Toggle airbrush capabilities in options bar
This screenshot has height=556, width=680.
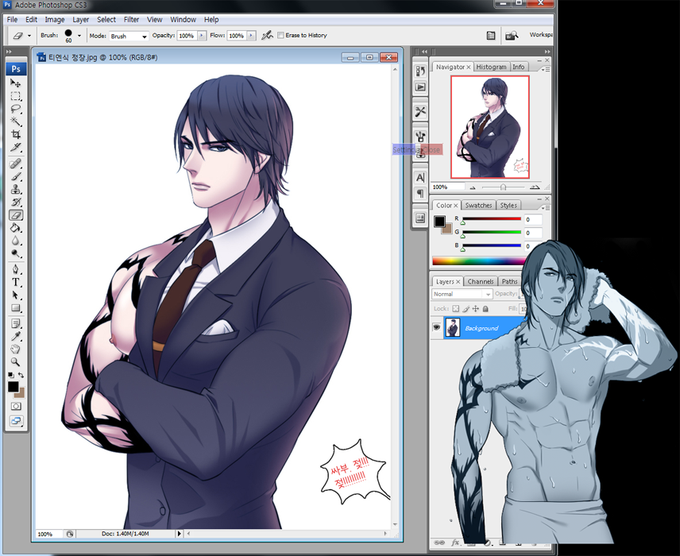(x=267, y=35)
